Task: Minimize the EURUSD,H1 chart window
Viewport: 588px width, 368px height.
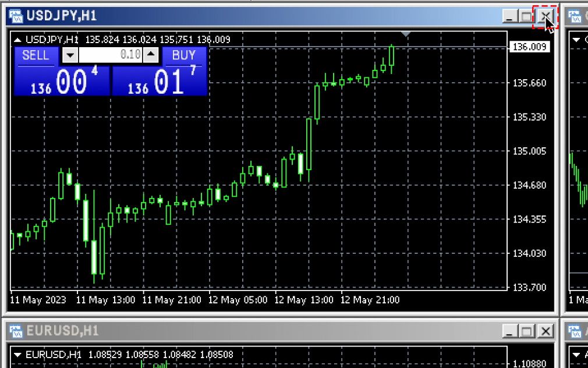Action: pos(511,331)
